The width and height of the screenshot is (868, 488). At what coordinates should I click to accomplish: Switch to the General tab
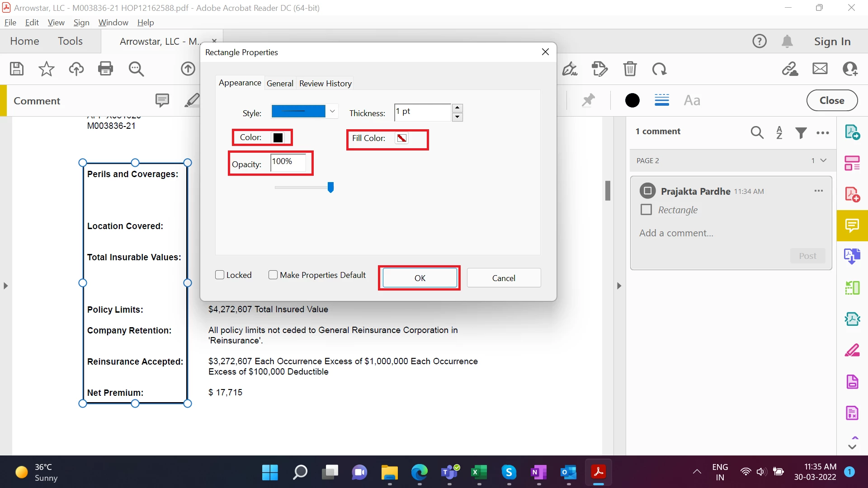click(x=280, y=83)
